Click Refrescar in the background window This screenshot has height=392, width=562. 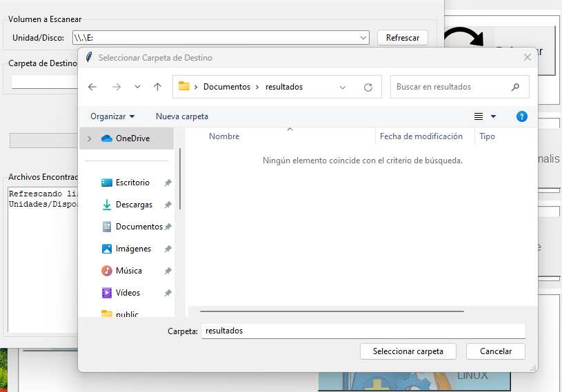[403, 38]
